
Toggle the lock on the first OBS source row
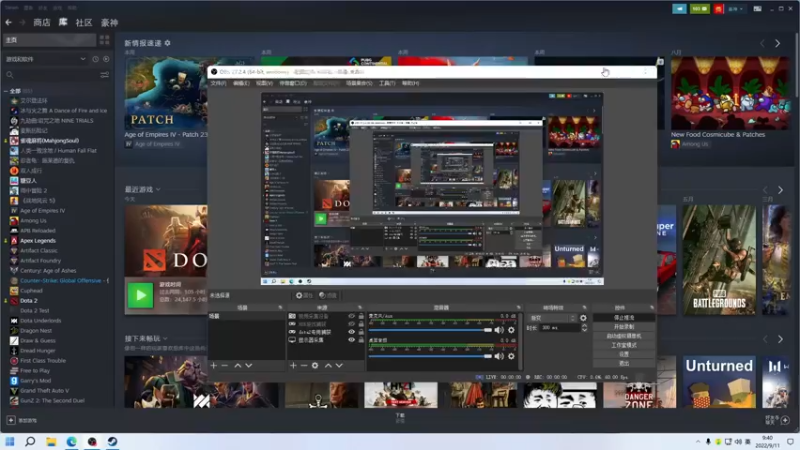click(361, 316)
